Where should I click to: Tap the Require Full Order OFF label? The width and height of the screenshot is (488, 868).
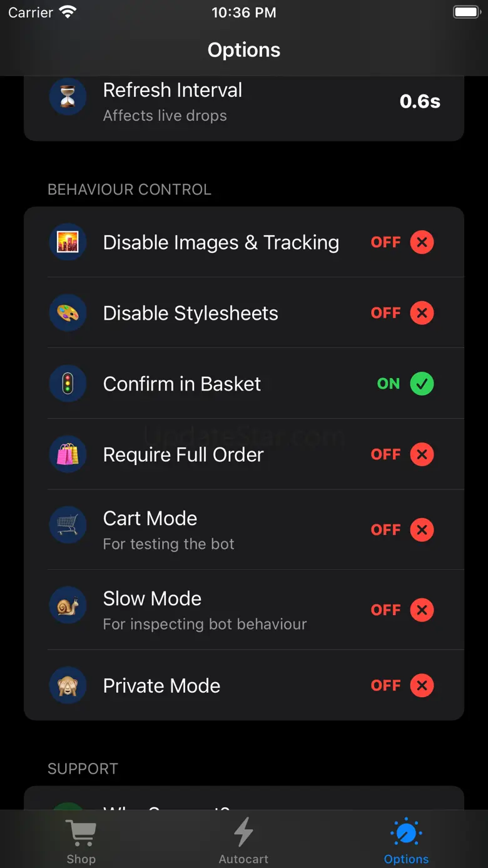[x=385, y=454]
